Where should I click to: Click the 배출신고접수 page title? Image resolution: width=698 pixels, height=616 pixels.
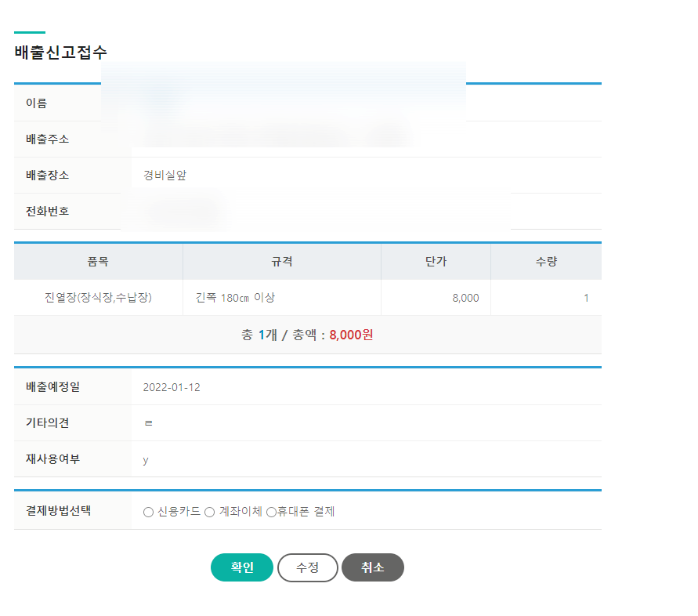59,53
